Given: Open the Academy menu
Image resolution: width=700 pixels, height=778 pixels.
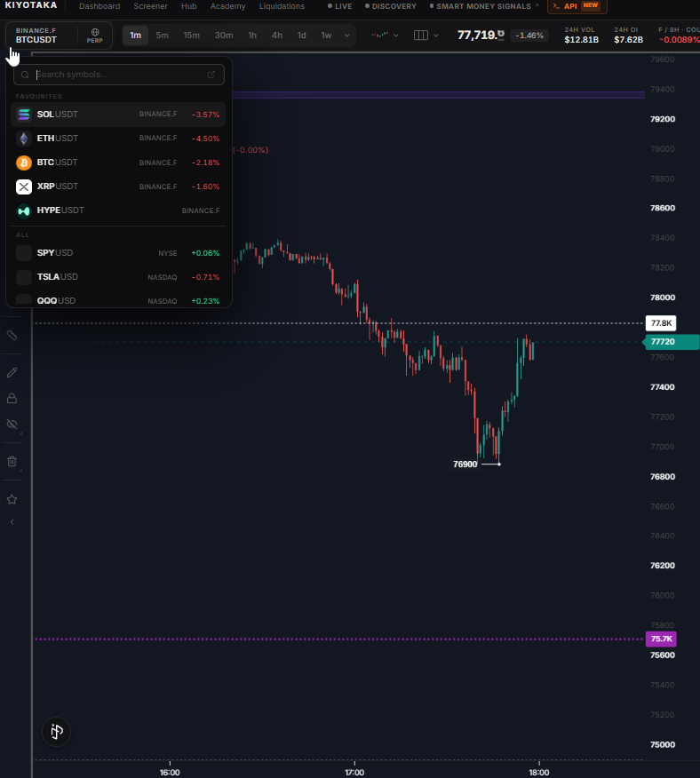Looking at the screenshot, I should tap(228, 6).
